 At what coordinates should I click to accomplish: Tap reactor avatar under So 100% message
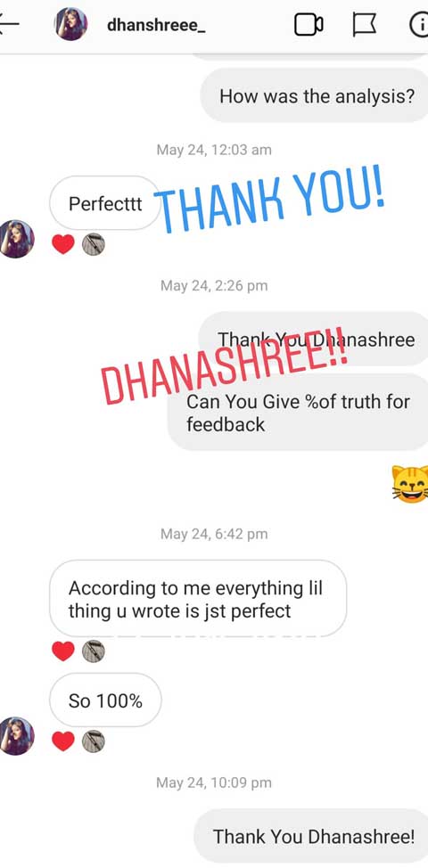click(93, 741)
